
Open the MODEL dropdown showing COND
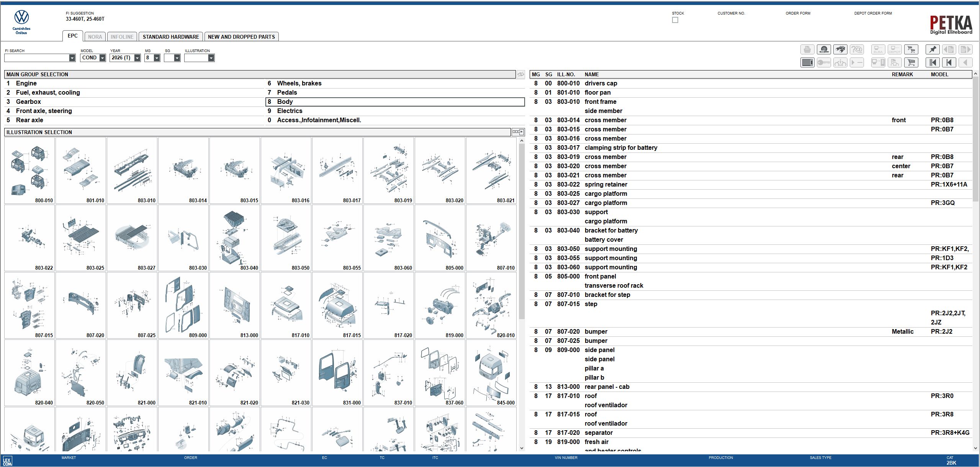coord(102,58)
